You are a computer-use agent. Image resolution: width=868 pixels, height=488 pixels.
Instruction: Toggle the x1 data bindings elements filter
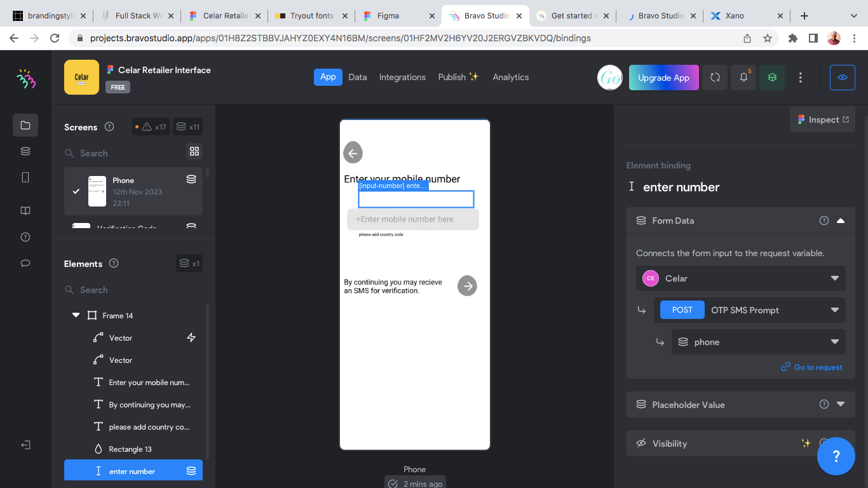(x=189, y=263)
